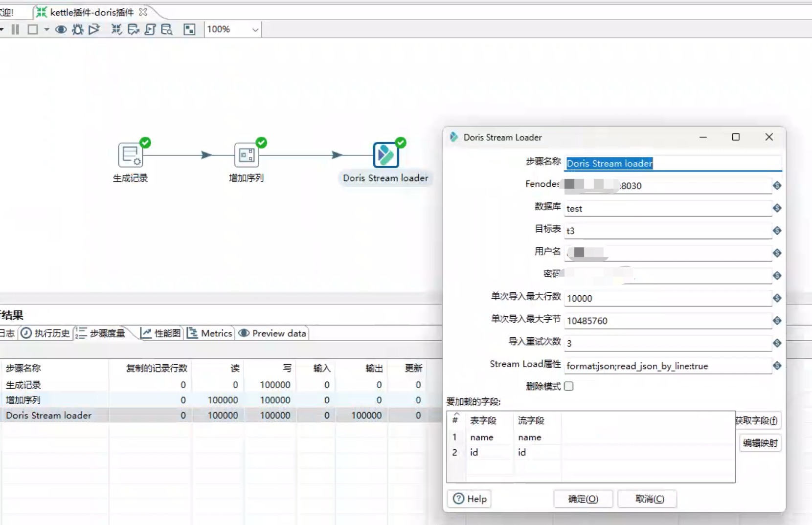Image resolution: width=812 pixels, height=525 pixels.
Task: Explore the database connection
Action: [167, 29]
